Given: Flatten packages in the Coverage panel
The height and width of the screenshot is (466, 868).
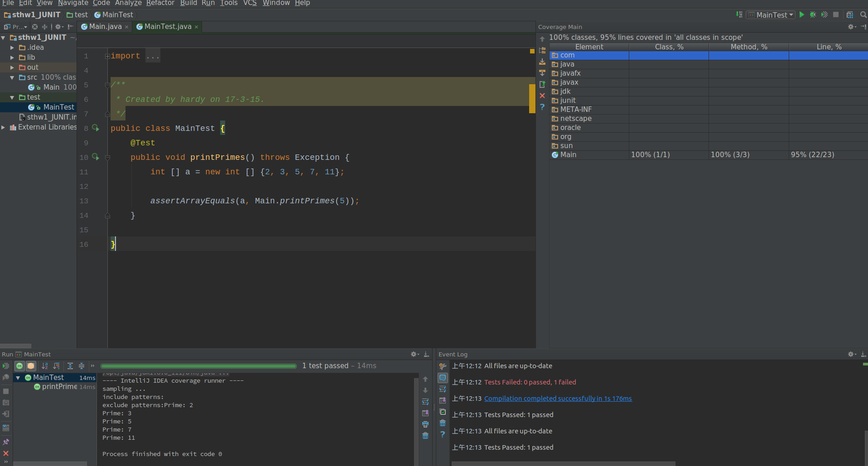Looking at the screenshot, I should pos(542,50).
